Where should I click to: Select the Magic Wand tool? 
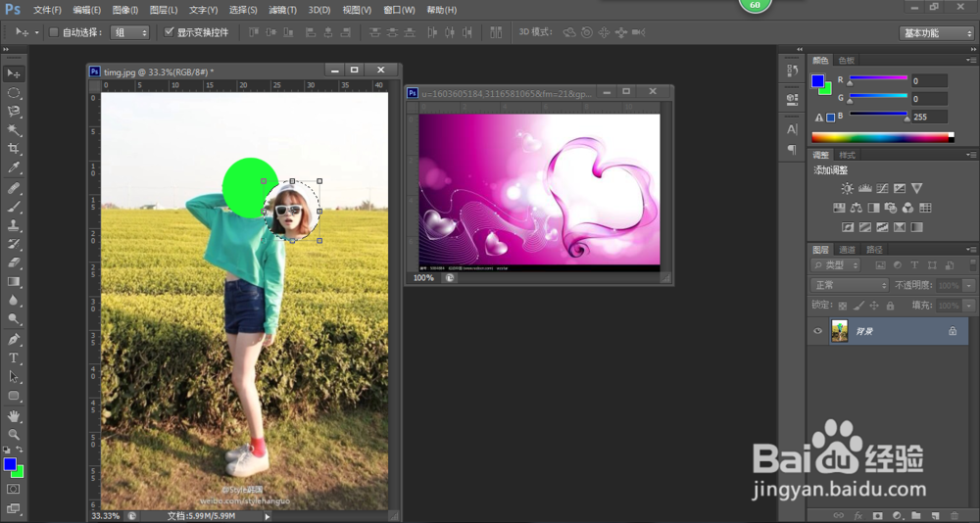pyautogui.click(x=13, y=130)
